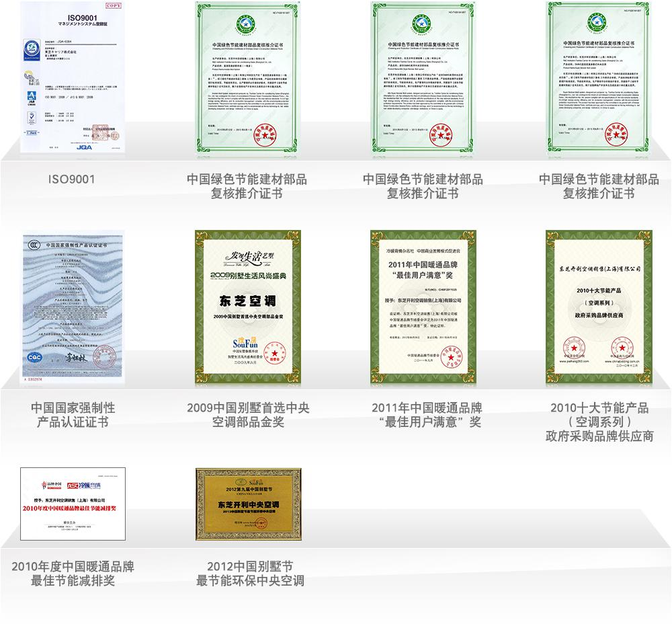The image size is (672, 628).
Task: Click the 2012中国别墅节最节能环保中央空调 caption
Action: 250,573
